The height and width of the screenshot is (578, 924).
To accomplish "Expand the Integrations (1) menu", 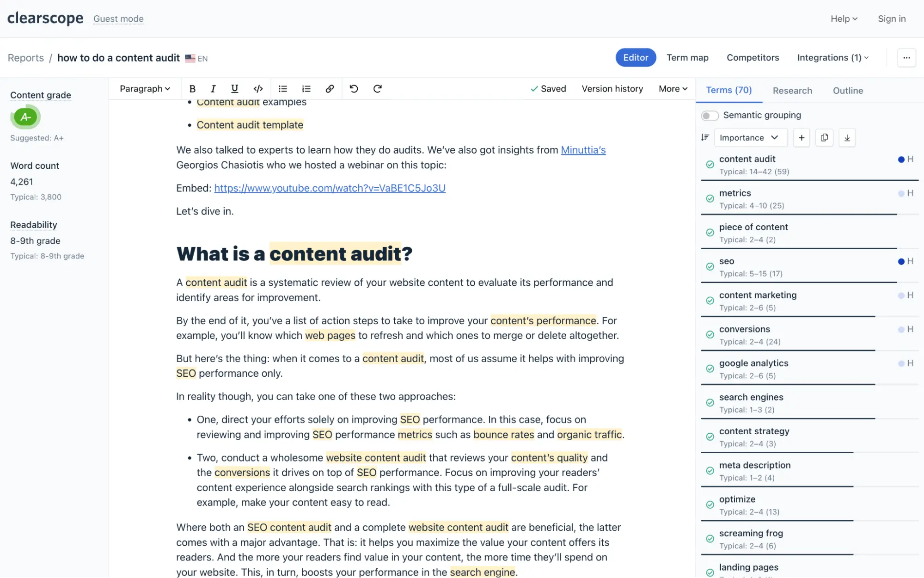I will click(833, 58).
